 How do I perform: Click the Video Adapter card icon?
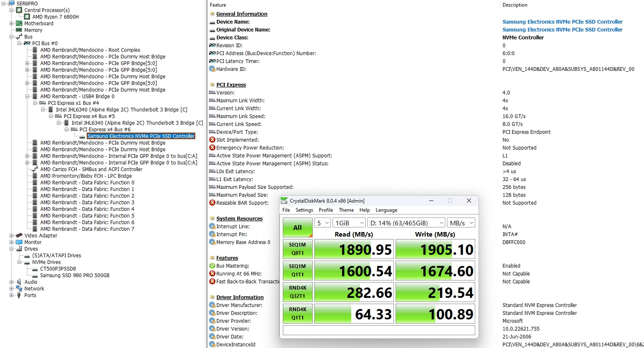(19, 235)
